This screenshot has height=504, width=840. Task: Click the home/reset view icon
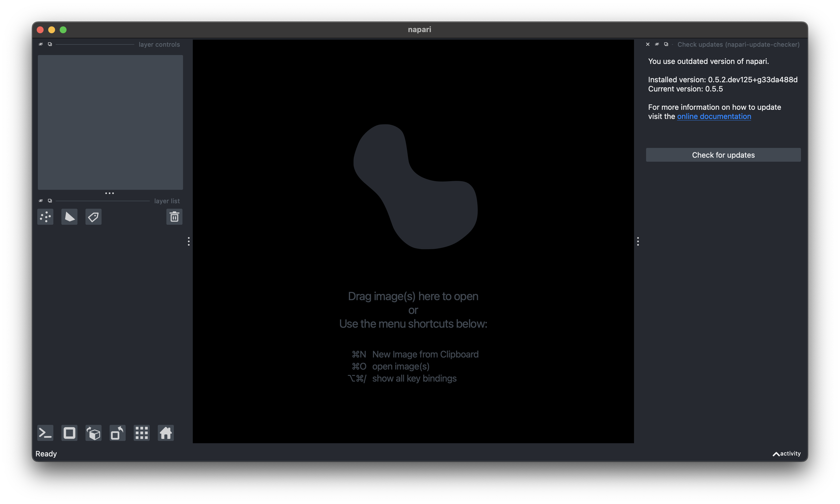(x=165, y=433)
